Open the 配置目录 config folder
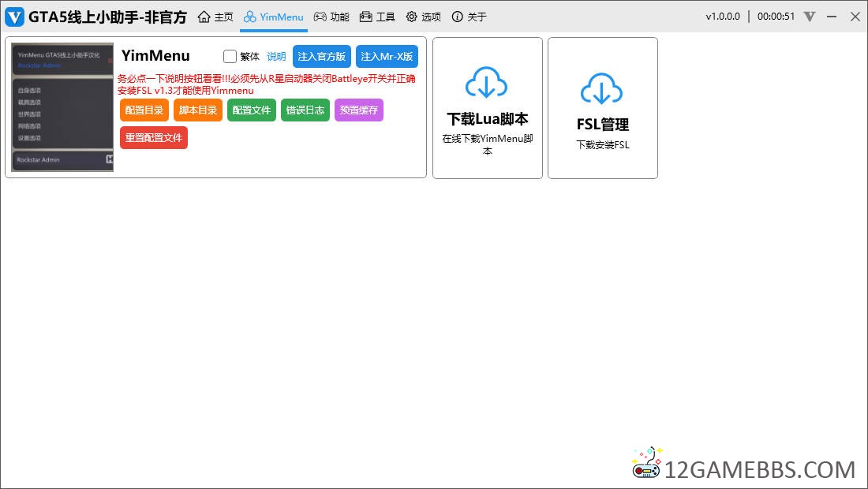Screen dimensions: 868x489 144,110
